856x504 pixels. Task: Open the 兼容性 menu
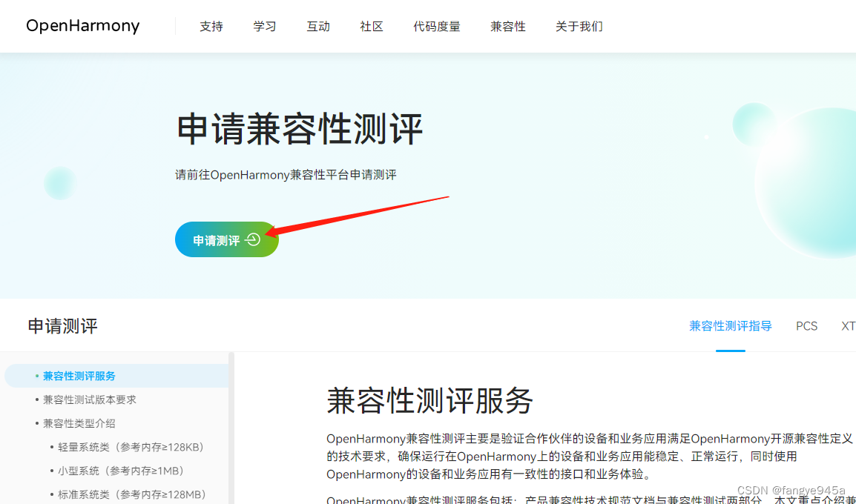click(x=507, y=26)
